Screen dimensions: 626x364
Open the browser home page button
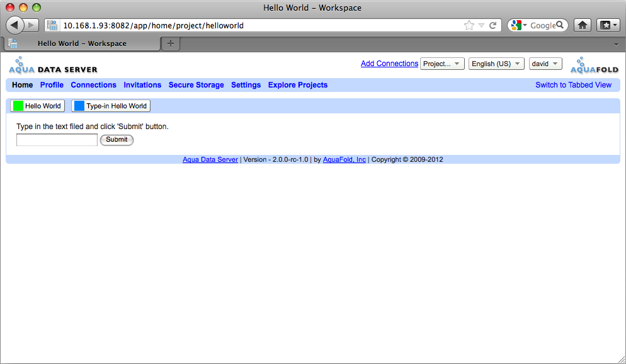coord(583,26)
